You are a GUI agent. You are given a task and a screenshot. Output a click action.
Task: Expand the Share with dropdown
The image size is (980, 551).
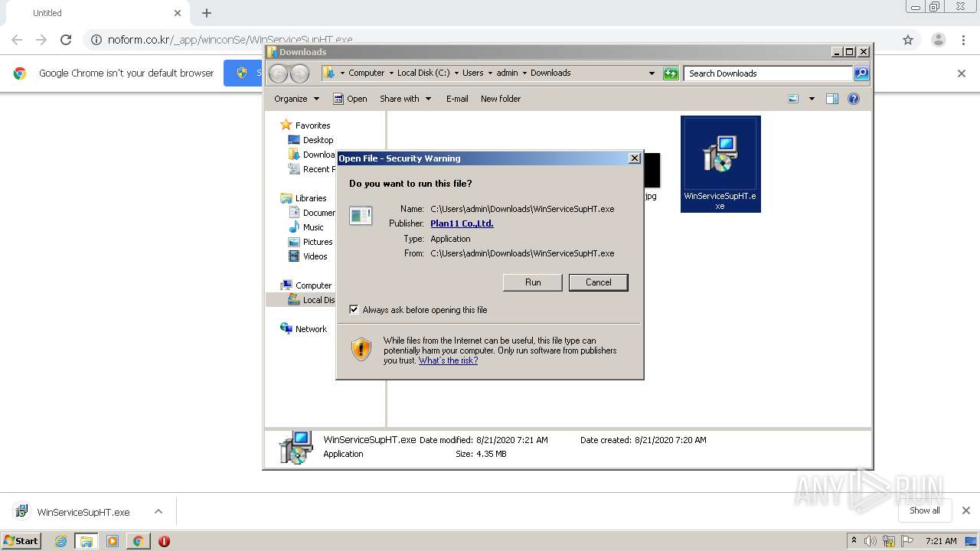point(405,99)
